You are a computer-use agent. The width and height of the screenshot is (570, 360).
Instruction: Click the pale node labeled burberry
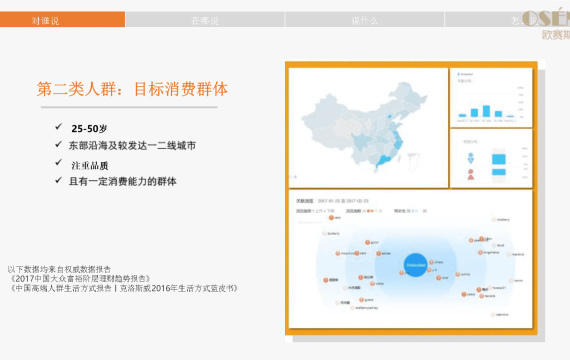[x=325, y=233]
